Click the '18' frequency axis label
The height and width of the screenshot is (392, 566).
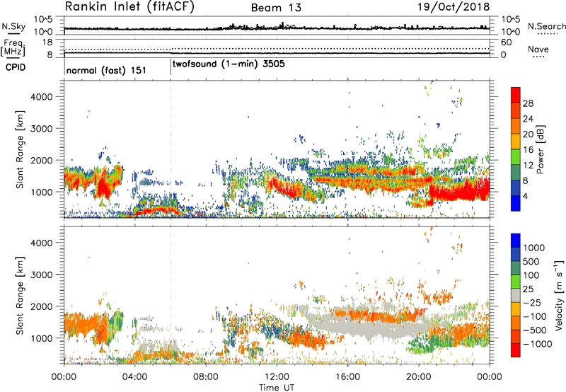click(x=47, y=42)
